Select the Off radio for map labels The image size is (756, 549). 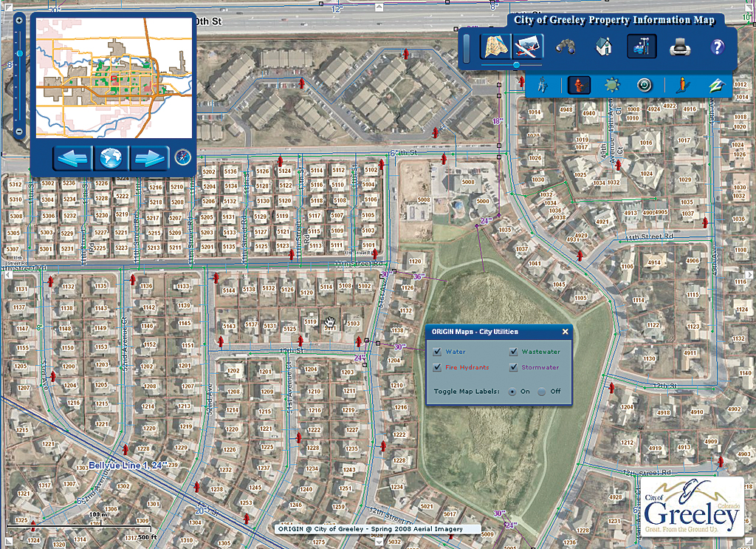click(542, 392)
